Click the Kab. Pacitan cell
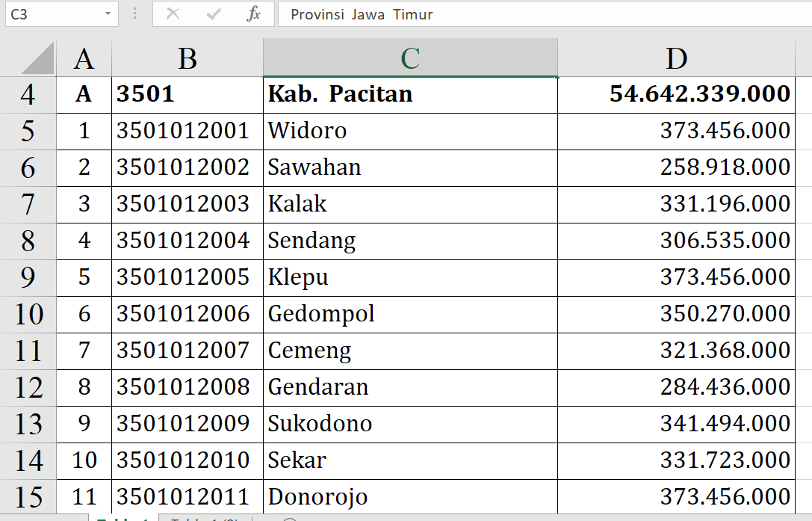The width and height of the screenshot is (812, 521). (x=410, y=94)
